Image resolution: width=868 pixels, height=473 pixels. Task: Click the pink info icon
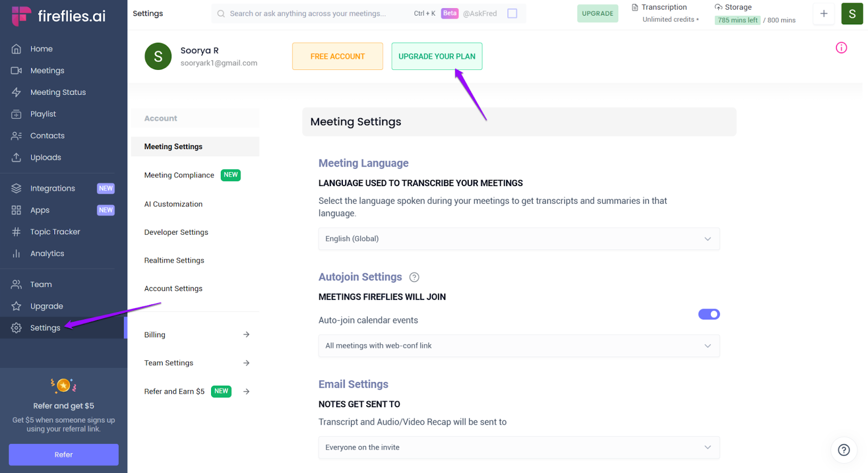[x=841, y=48]
